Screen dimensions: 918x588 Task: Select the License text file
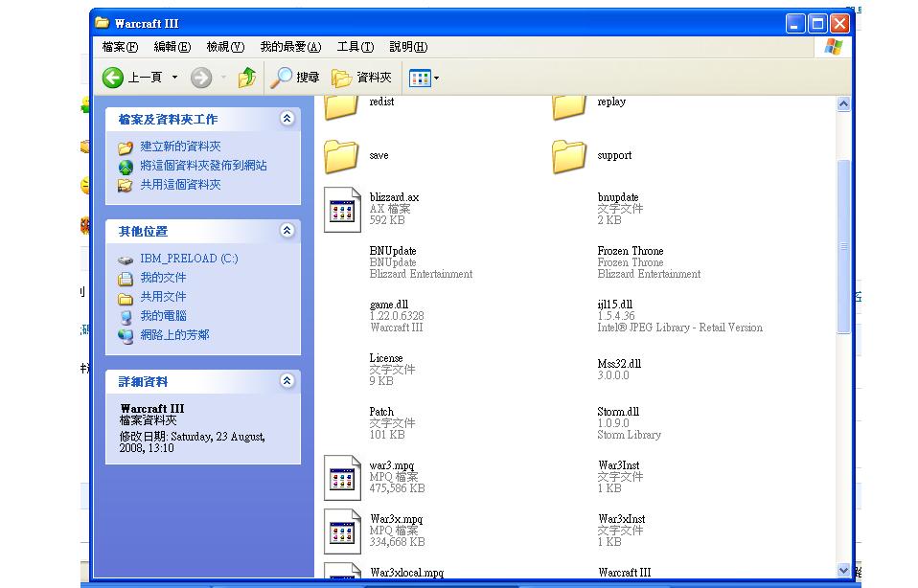[392, 370]
